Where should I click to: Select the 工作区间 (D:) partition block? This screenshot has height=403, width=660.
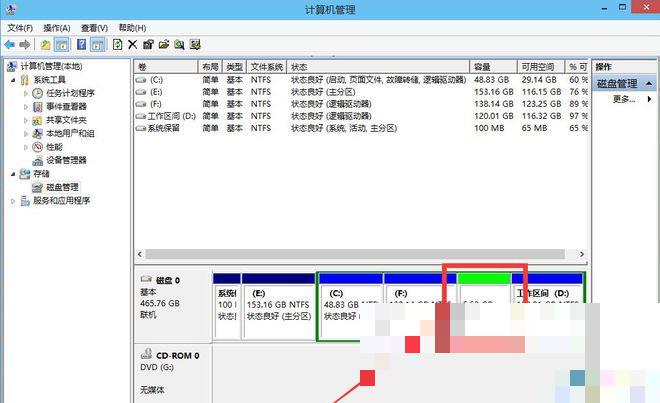pyautogui.click(x=547, y=288)
